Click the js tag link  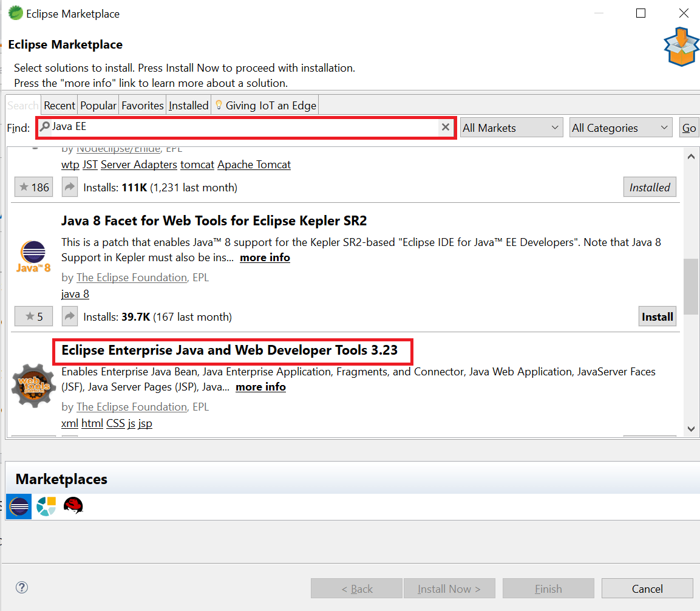pyautogui.click(x=131, y=423)
